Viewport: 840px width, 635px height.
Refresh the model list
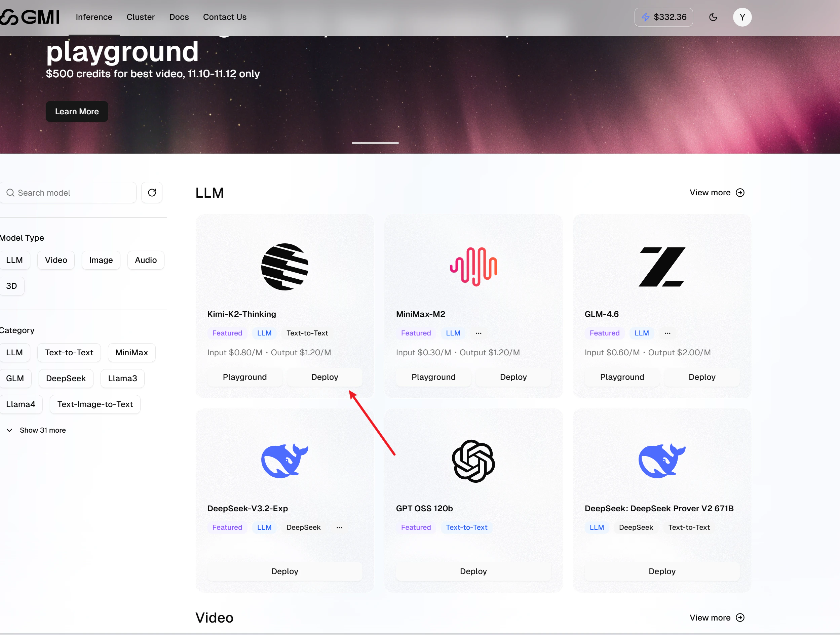click(152, 192)
